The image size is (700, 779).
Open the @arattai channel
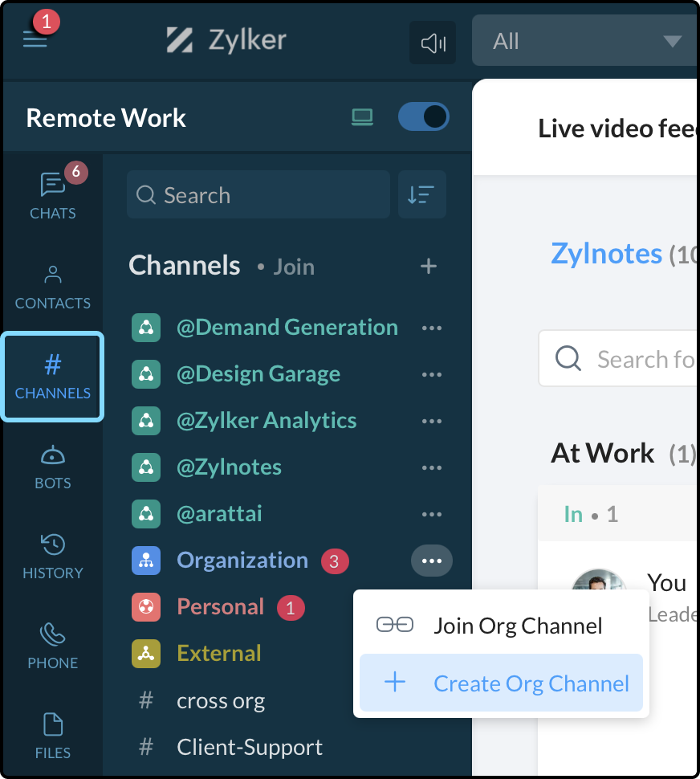219,514
